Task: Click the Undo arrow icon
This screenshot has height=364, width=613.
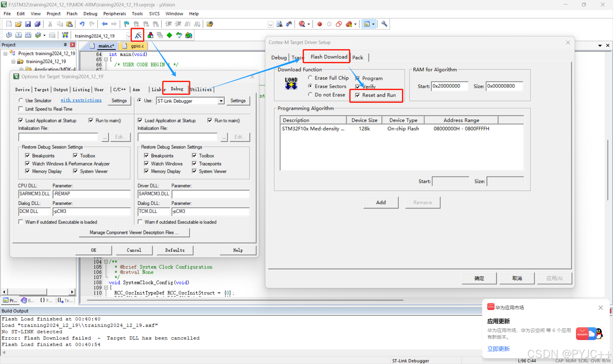Action: pos(82,24)
